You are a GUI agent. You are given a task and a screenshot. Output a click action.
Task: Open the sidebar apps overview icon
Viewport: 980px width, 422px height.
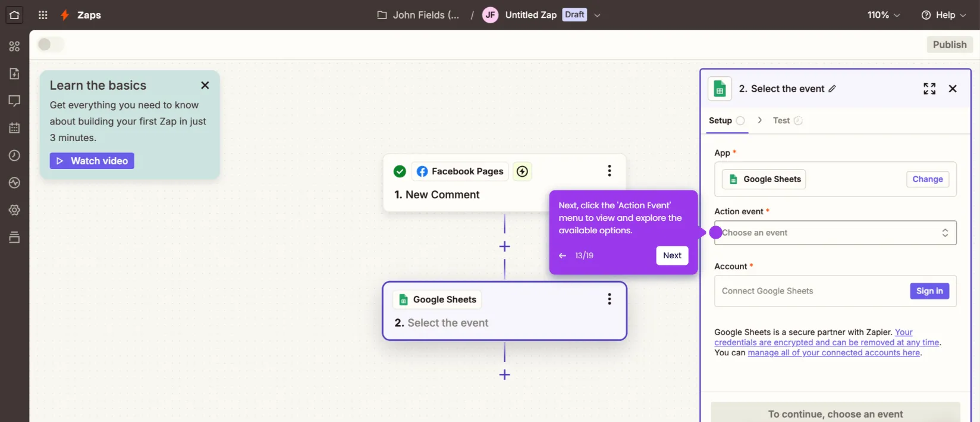14,46
